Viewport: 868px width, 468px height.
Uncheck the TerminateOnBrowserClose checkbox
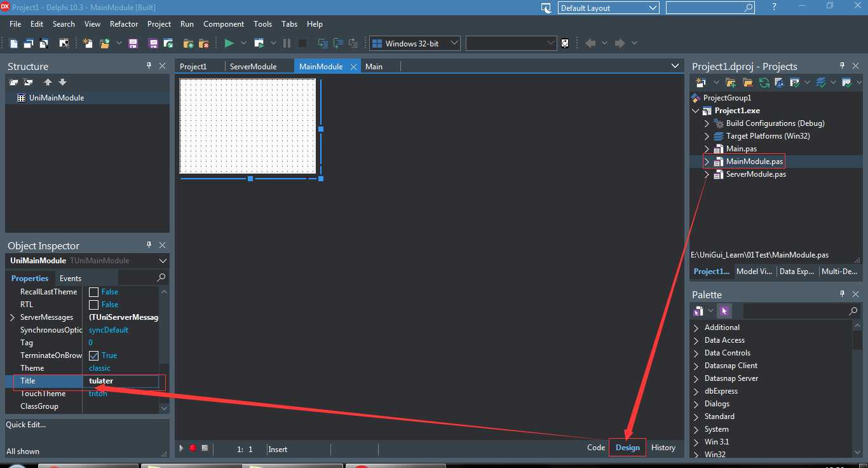point(93,355)
